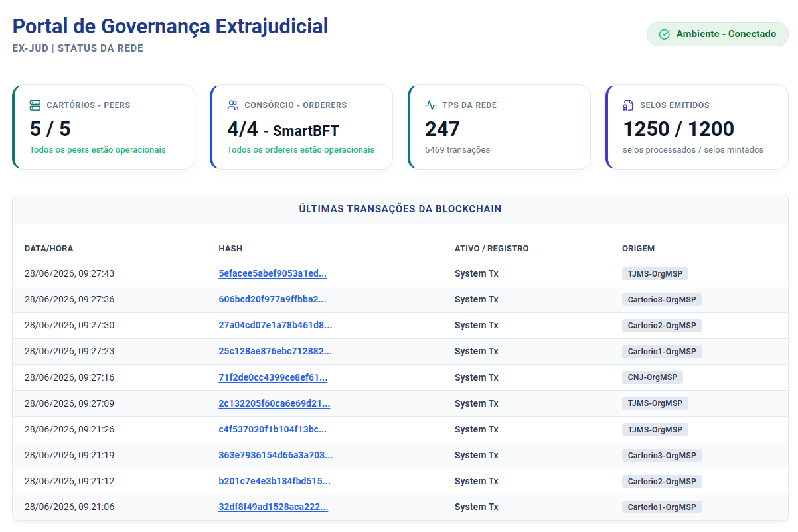Click the users icon beside Consórcio - Orderers

pos(233,105)
